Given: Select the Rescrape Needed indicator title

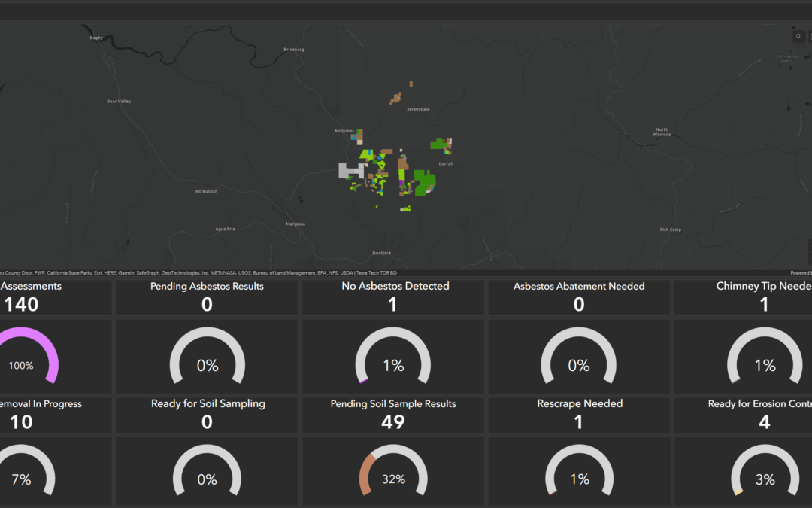Looking at the screenshot, I should tap(580, 404).
